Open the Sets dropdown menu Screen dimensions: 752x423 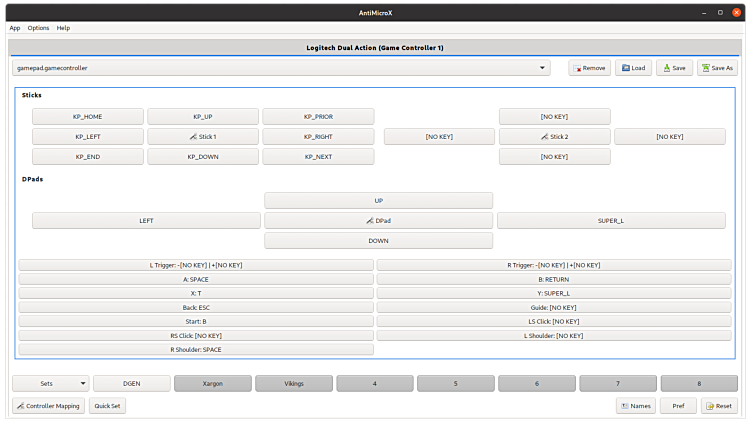point(50,383)
